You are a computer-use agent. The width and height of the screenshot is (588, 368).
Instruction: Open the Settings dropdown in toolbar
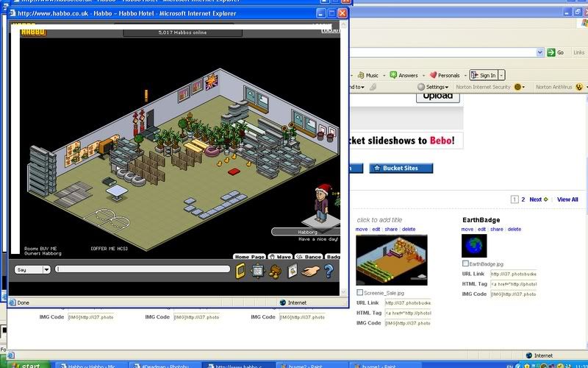coord(437,87)
